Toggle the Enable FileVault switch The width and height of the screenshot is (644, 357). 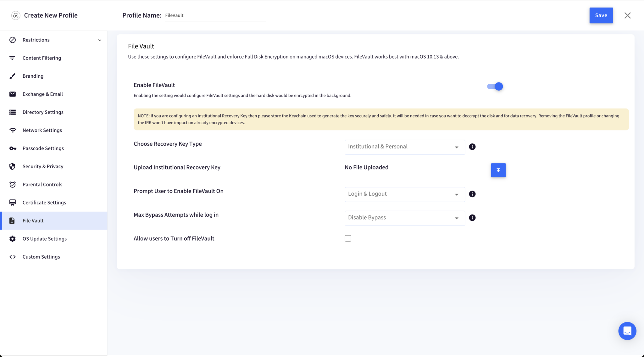(495, 86)
